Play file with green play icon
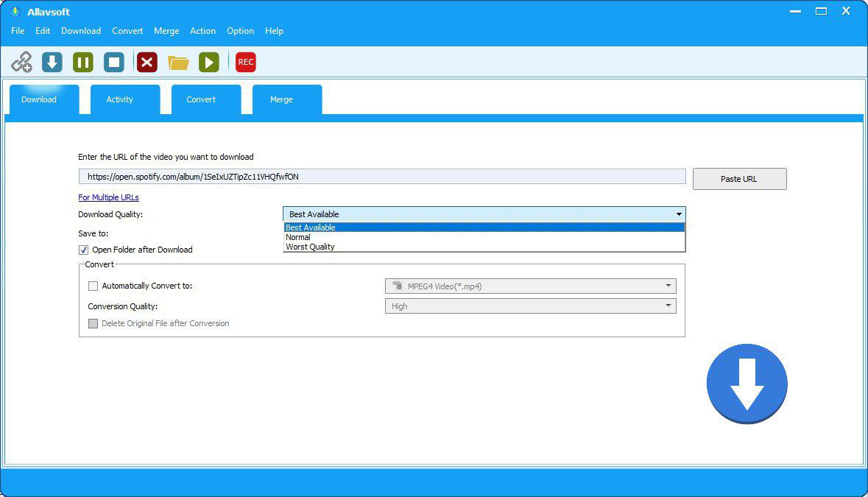This screenshot has height=497, width=868. (x=208, y=62)
